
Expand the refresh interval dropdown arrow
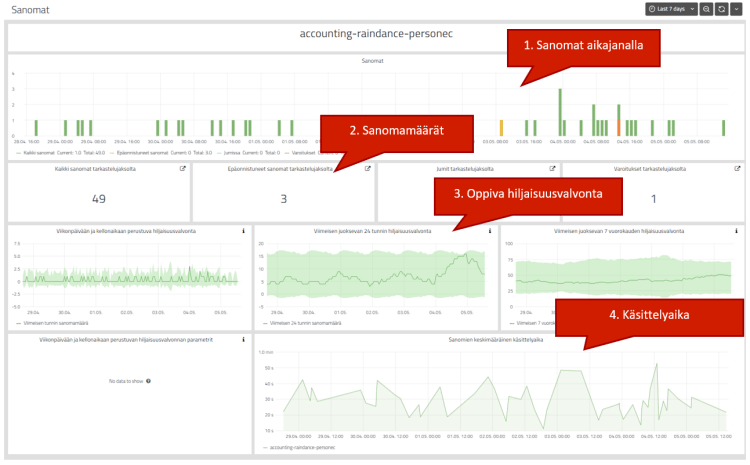pos(736,9)
